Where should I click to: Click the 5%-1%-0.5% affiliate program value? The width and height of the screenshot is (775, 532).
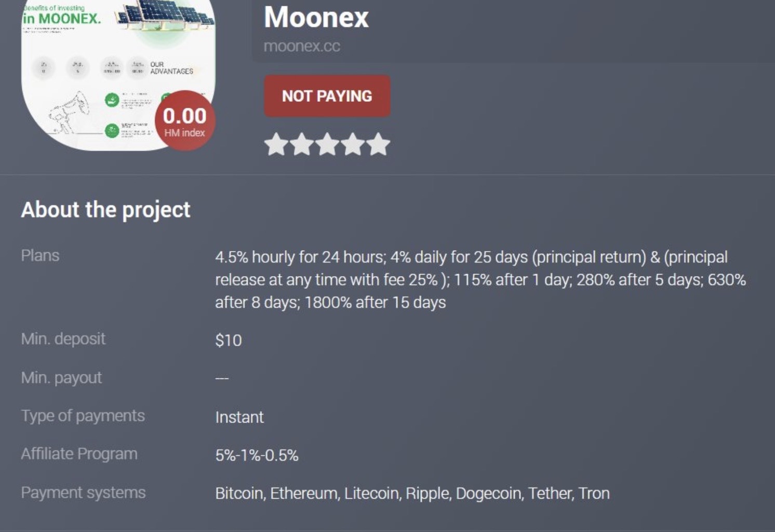(x=258, y=456)
